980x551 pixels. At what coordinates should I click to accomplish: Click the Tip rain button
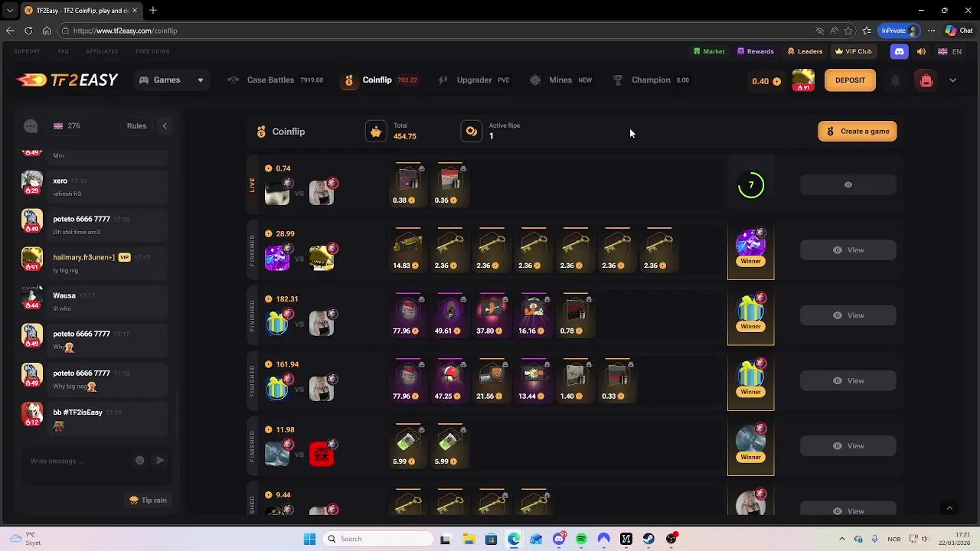pos(149,500)
